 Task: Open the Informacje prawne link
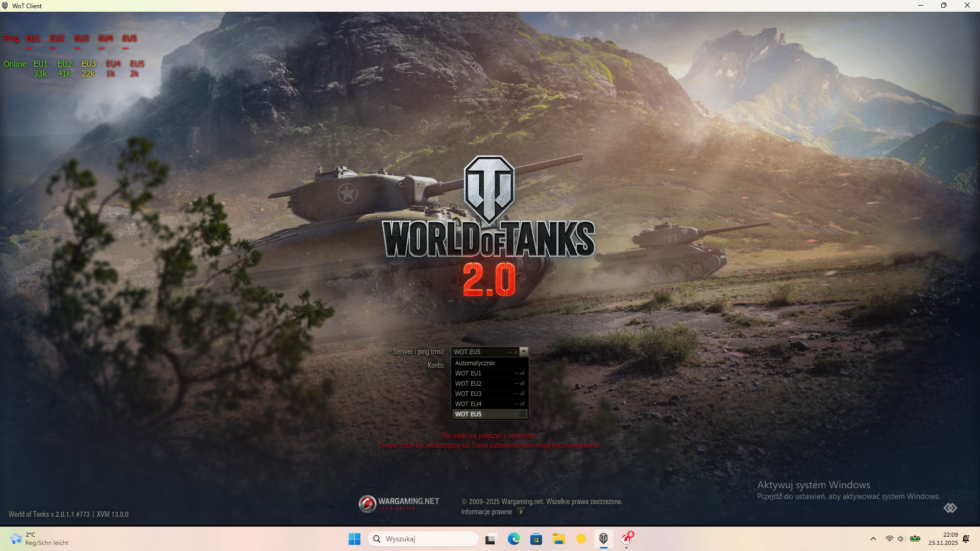click(x=486, y=512)
